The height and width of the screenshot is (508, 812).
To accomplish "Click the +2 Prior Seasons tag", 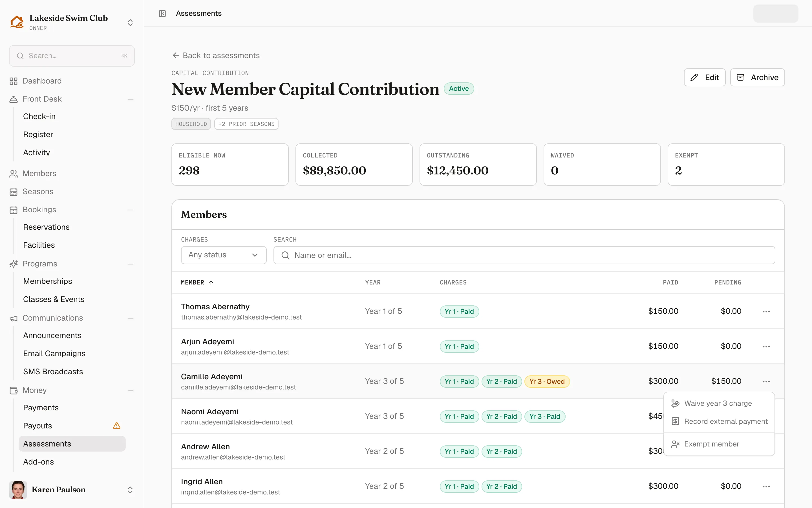I will 246,124.
